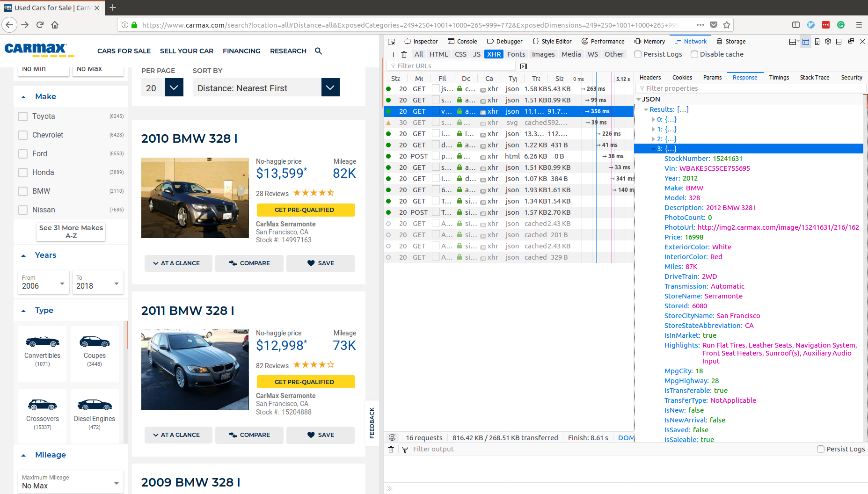This screenshot has height=494, width=868.
Task: Clear console output via trash icon
Action: [391, 449]
